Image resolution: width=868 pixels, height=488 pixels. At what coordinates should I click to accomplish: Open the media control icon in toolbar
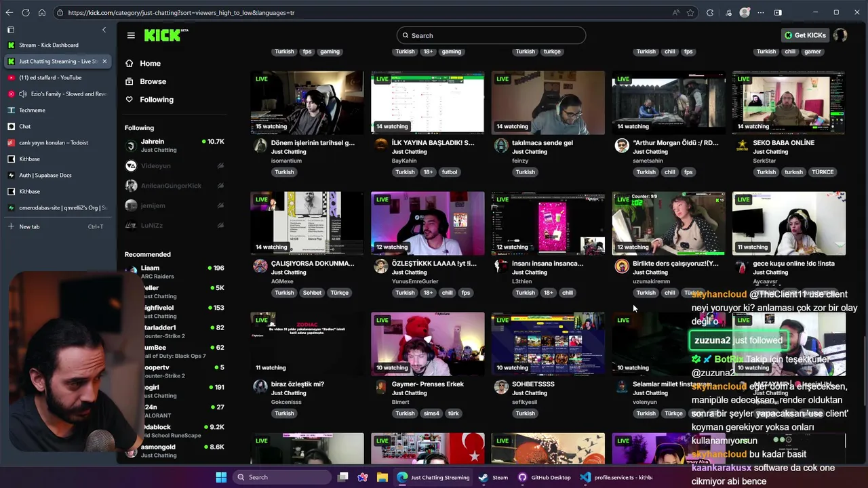pos(728,12)
